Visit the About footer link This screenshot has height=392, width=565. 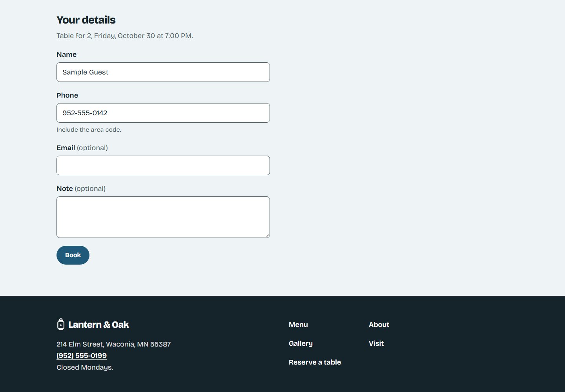click(379, 325)
